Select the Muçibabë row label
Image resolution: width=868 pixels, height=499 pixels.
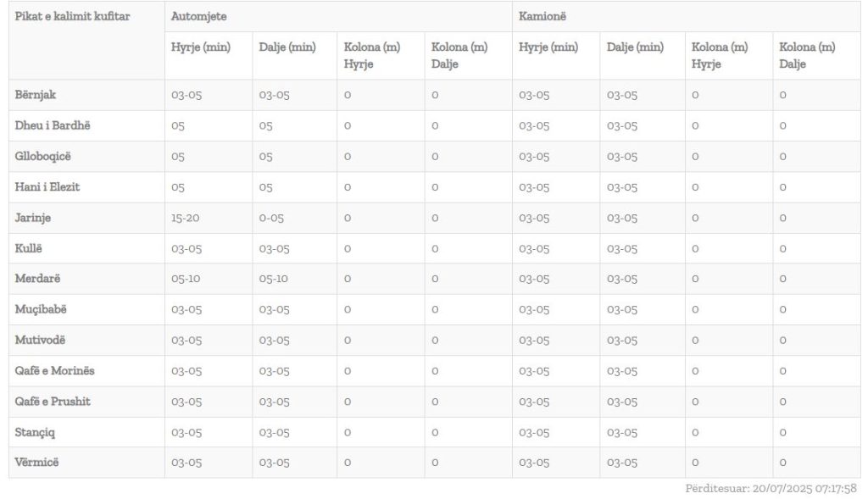pos(41,309)
